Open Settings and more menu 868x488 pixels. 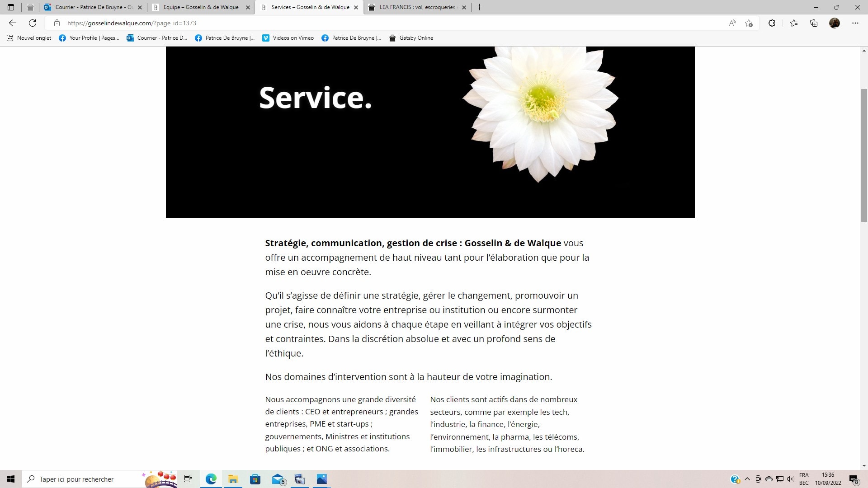point(855,23)
